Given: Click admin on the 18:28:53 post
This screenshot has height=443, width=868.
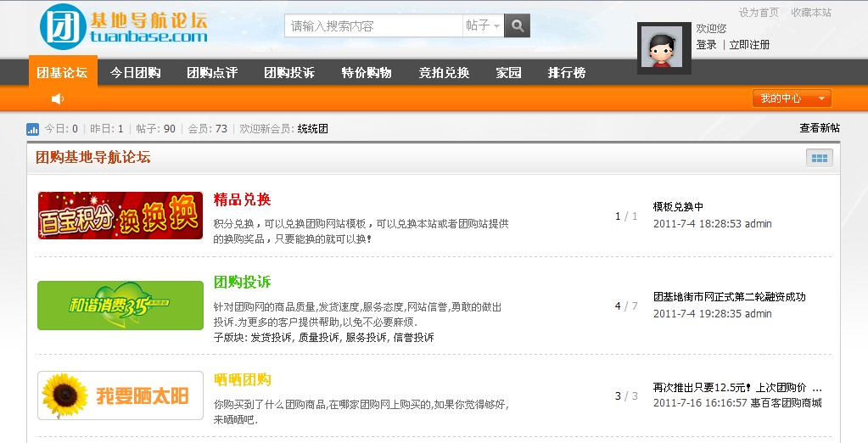Looking at the screenshot, I should click(759, 224).
